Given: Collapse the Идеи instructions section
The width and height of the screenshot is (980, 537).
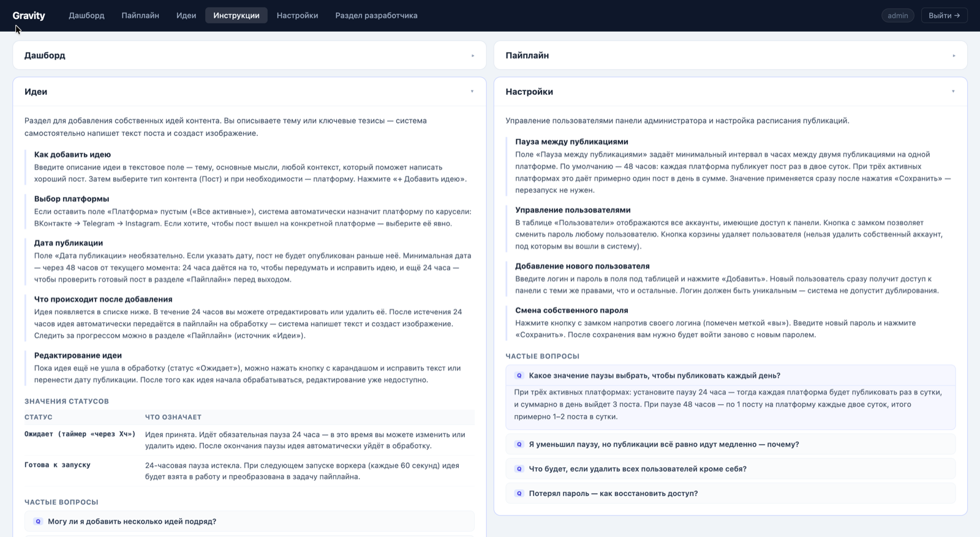Looking at the screenshot, I should (x=249, y=92).
